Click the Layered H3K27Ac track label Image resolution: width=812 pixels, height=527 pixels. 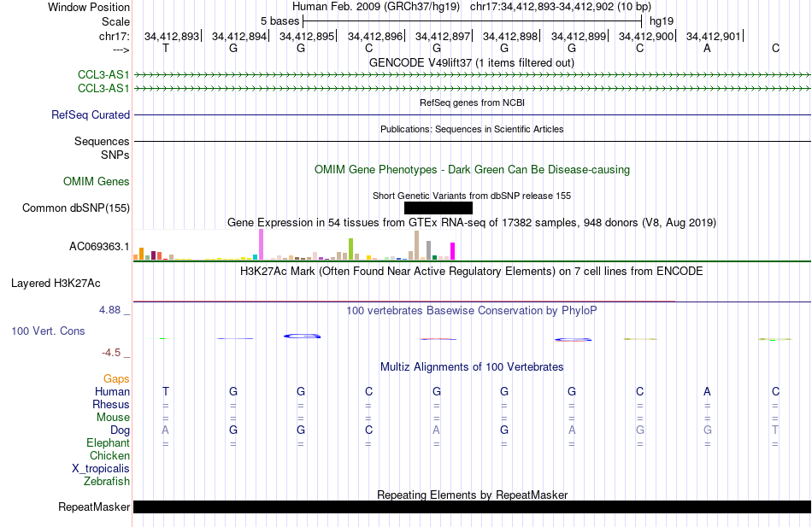point(56,284)
